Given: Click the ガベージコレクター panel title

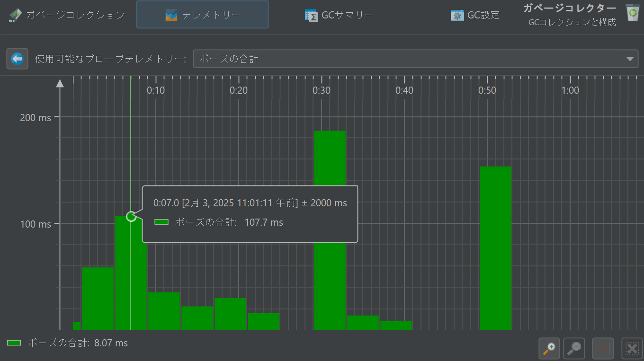Looking at the screenshot, I should (x=570, y=8).
